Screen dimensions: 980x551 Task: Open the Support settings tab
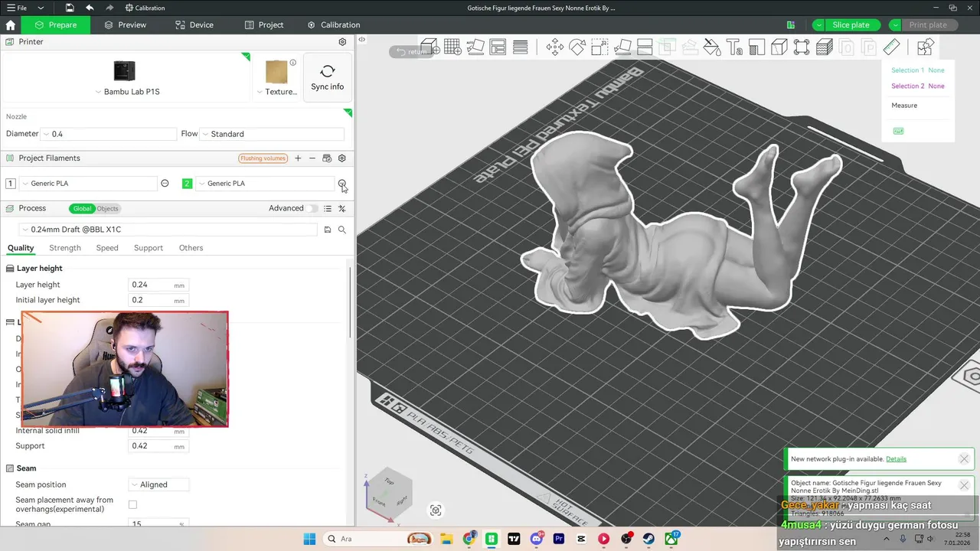(149, 248)
